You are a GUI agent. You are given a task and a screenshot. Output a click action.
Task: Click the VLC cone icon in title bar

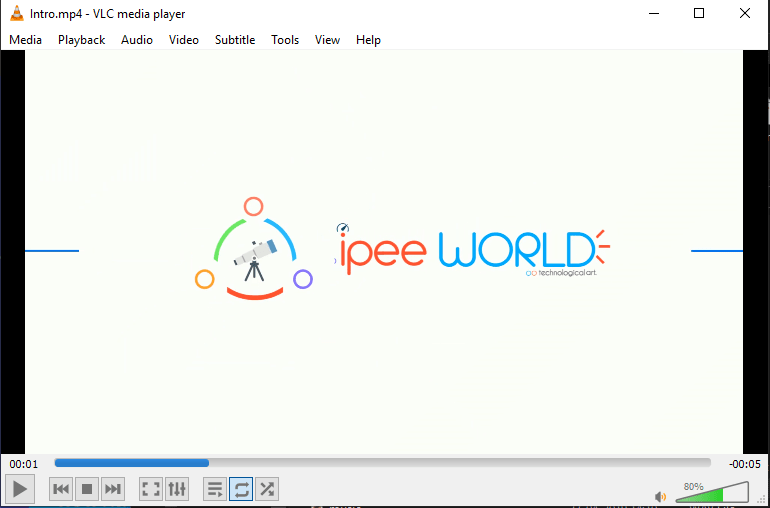click(x=17, y=13)
